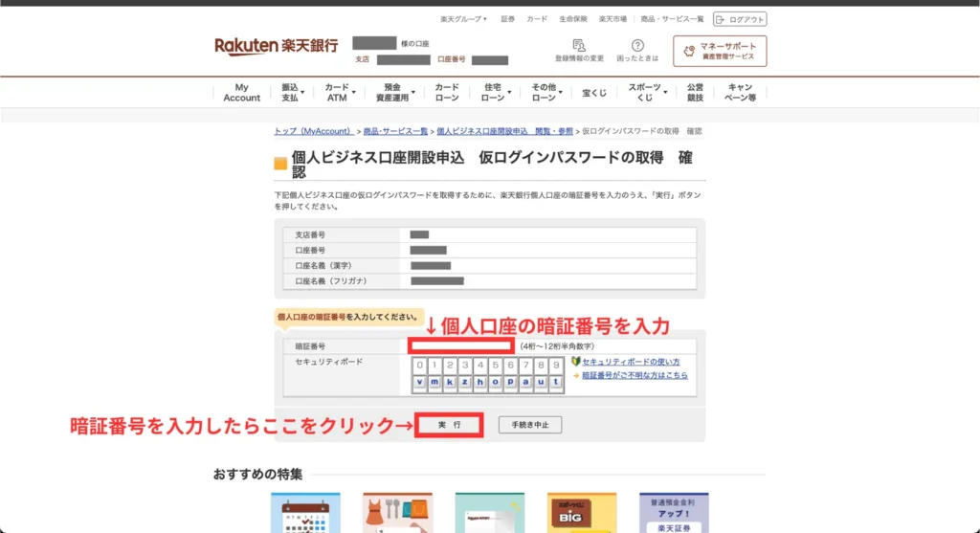Click the beginner mark icon by セキュリティボードの使い方

(x=575, y=361)
